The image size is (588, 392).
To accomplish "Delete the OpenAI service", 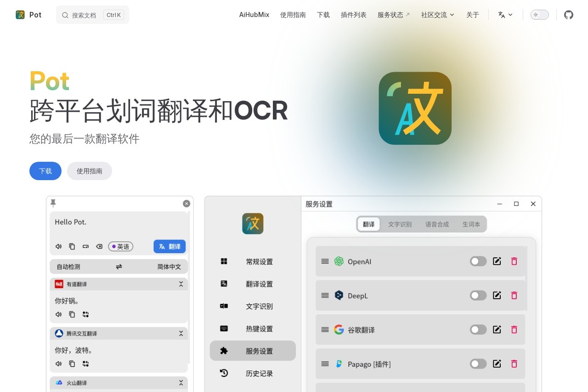I will 514,261.
